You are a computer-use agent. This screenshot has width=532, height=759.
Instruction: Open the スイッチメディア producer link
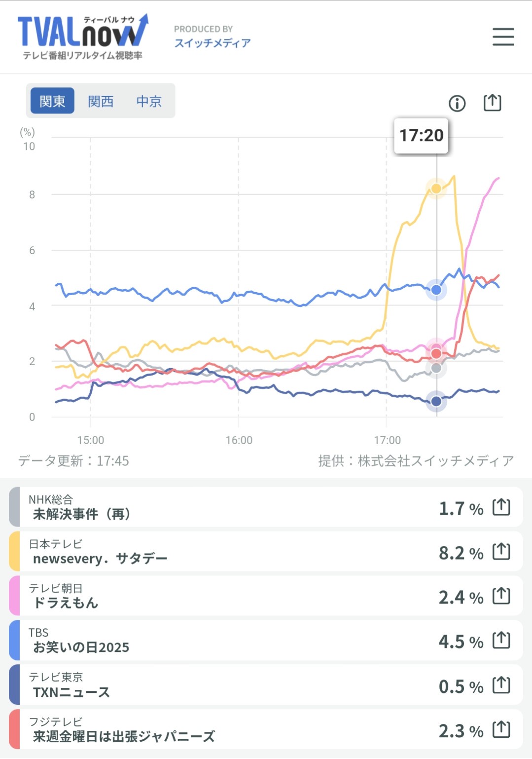tap(213, 43)
